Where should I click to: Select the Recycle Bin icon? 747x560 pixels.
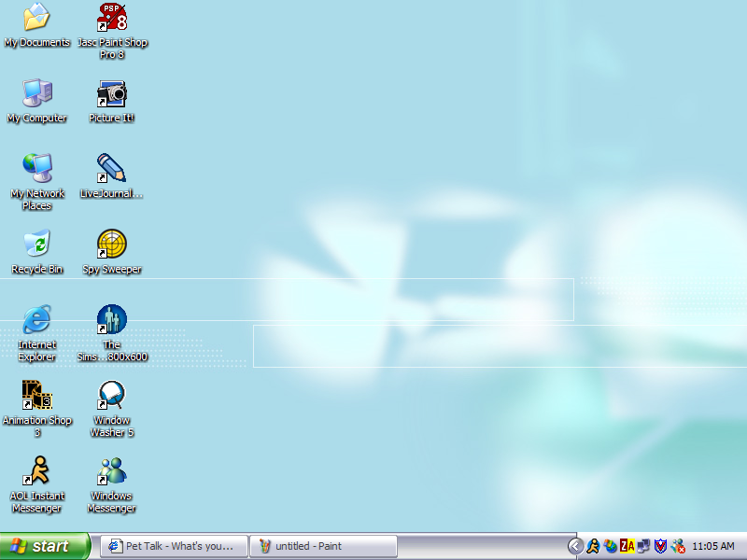(x=37, y=245)
